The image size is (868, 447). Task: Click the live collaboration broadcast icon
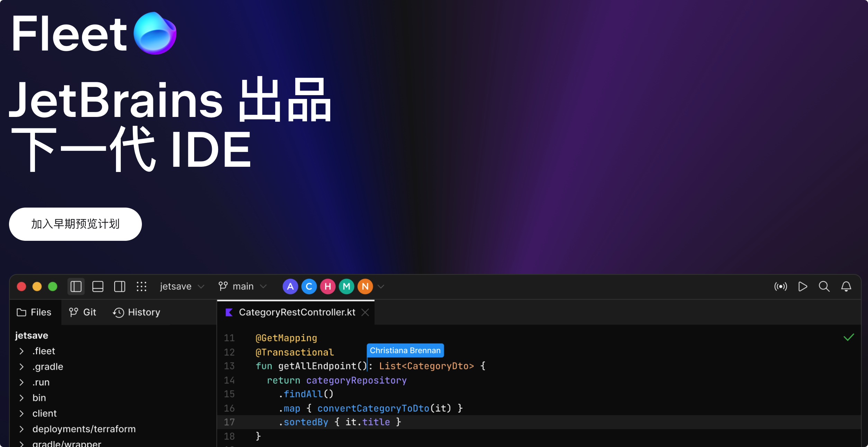coord(781,286)
